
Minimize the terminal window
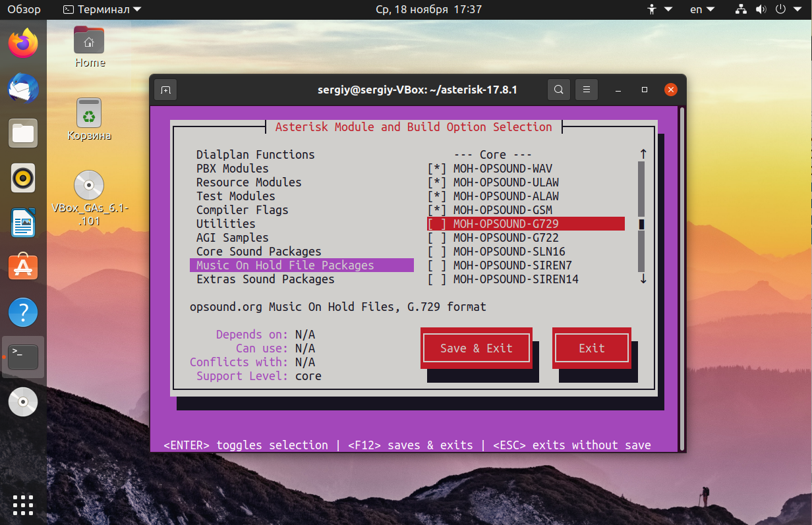click(x=618, y=90)
